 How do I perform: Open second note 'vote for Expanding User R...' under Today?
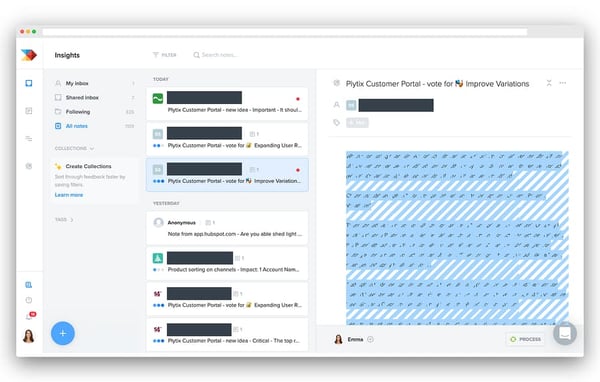tap(227, 139)
